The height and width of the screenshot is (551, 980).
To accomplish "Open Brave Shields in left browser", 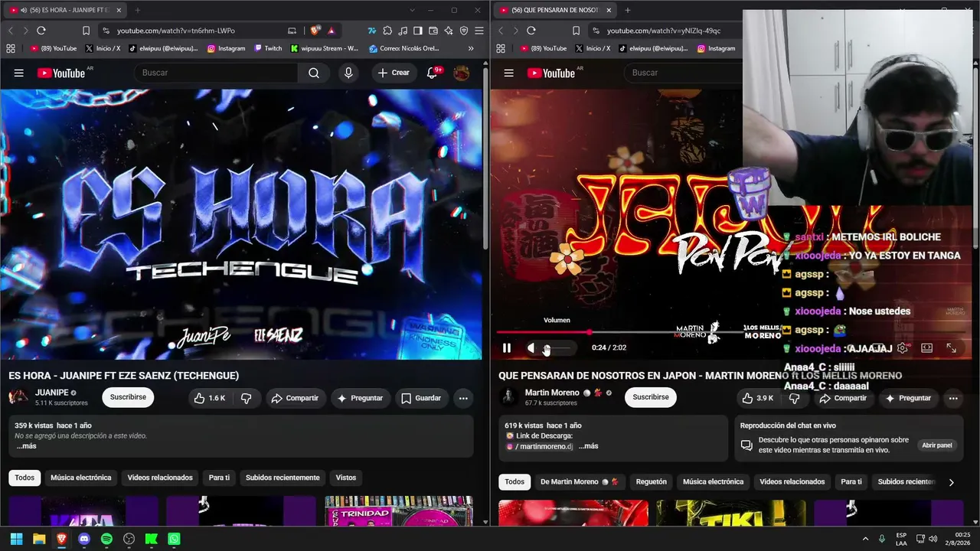I will tap(315, 31).
